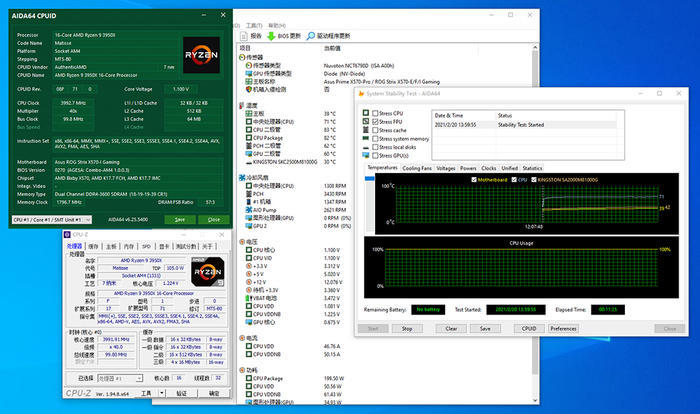Click the 电流 section icon in sensor list

pyautogui.click(x=242, y=338)
